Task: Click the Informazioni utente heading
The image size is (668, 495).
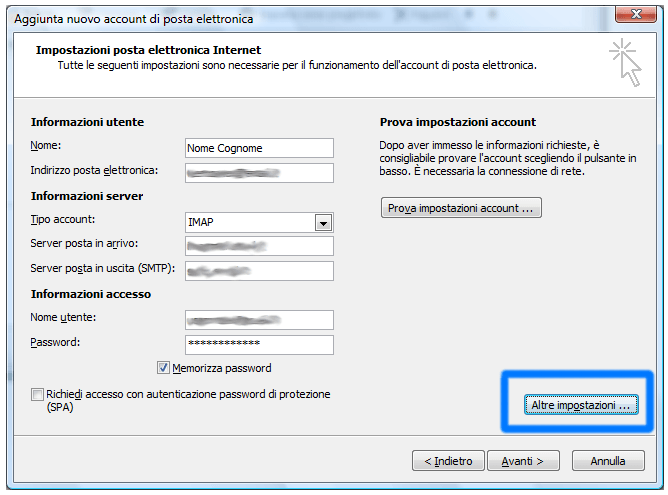Action: click(87, 122)
